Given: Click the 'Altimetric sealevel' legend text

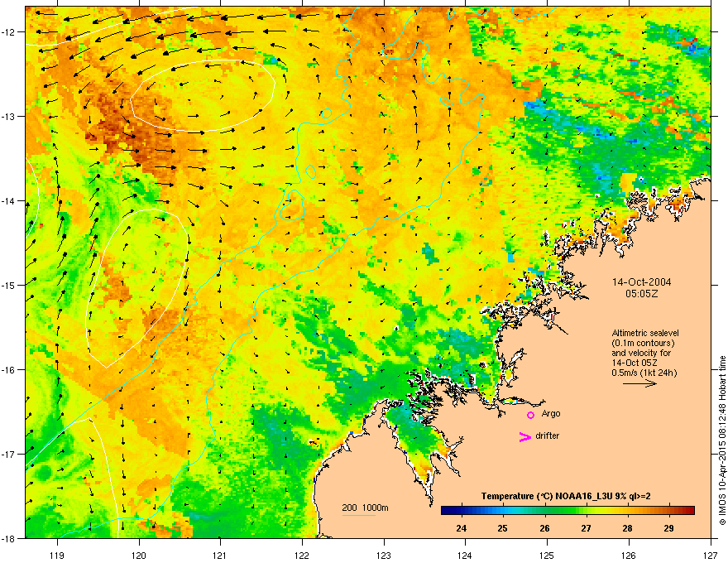Looking at the screenshot, I should [645, 333].
